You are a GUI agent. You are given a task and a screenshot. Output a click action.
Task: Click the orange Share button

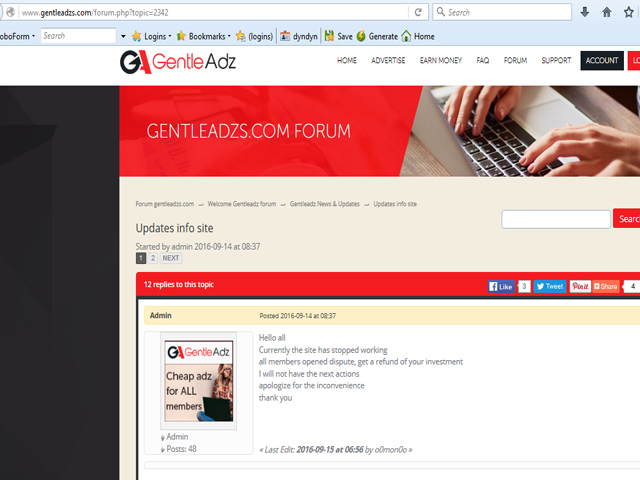pyautogui.click(x=606, y=287)
